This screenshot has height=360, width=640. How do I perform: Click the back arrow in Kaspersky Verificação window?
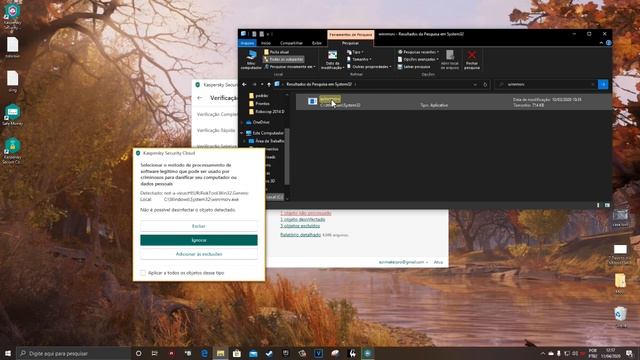pyautogui.click(x=200, y=98)
